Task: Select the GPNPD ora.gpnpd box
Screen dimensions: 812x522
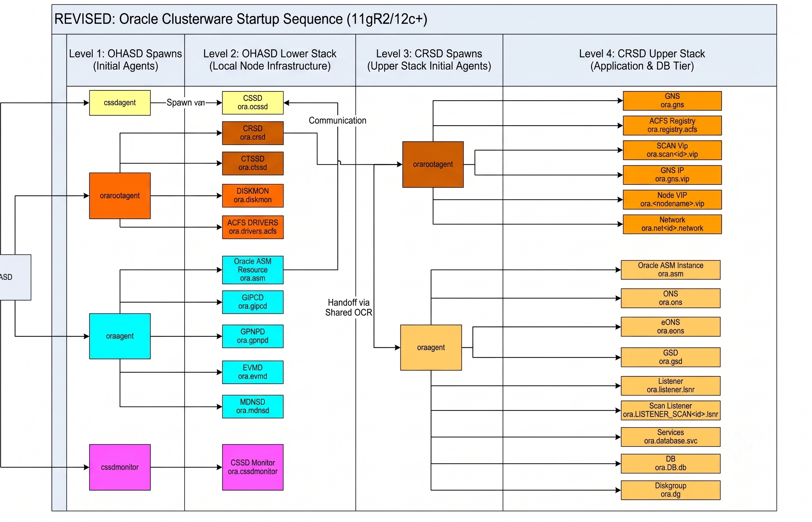Action: pos(253,336)
